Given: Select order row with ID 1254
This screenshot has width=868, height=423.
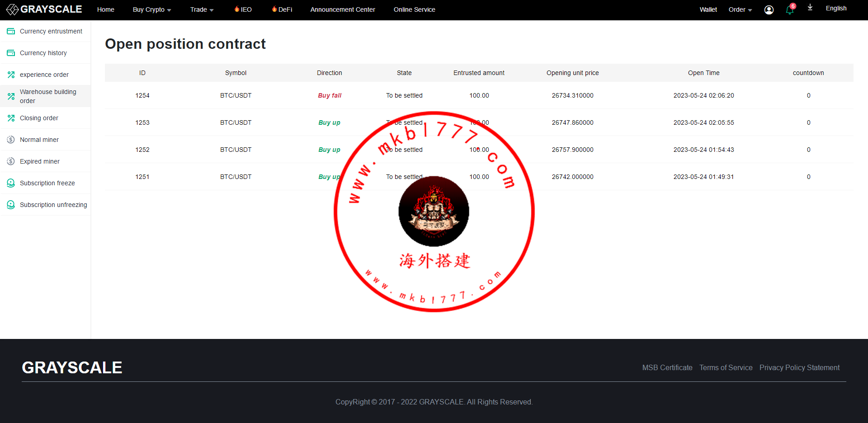Looking at the screenshot, I should coord(479,95).
